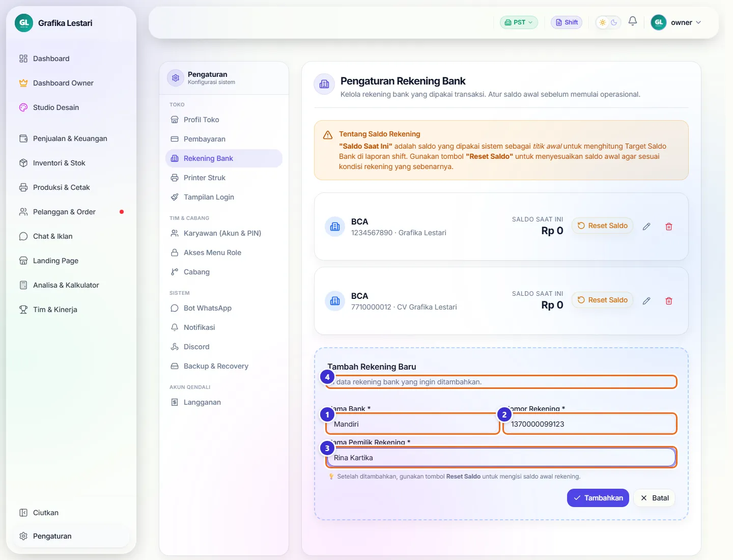Open Cabang settings

tap(224, 272)
